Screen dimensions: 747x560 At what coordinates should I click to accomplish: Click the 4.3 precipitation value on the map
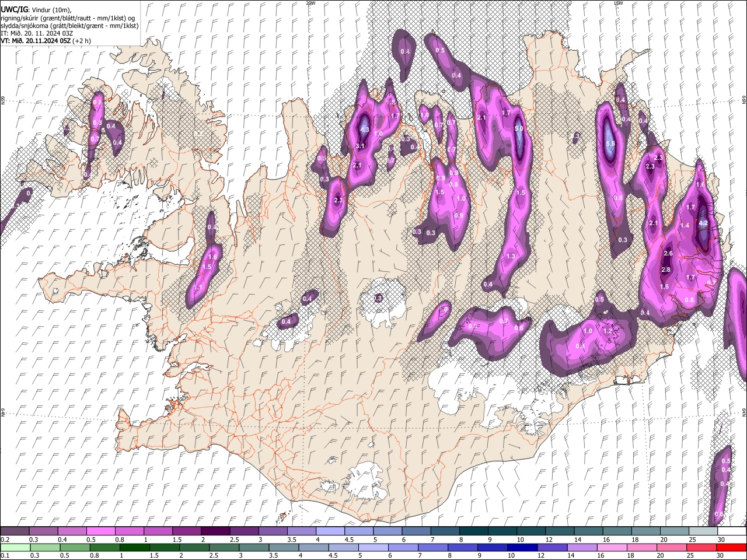pos(365,129)
